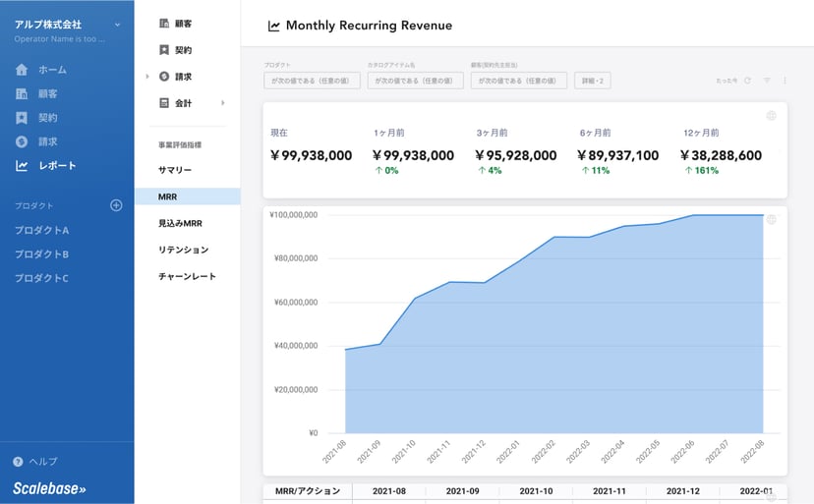Select the チャーンレート menu item
Screen dimensions: 814x504
[x=187, y=277]
